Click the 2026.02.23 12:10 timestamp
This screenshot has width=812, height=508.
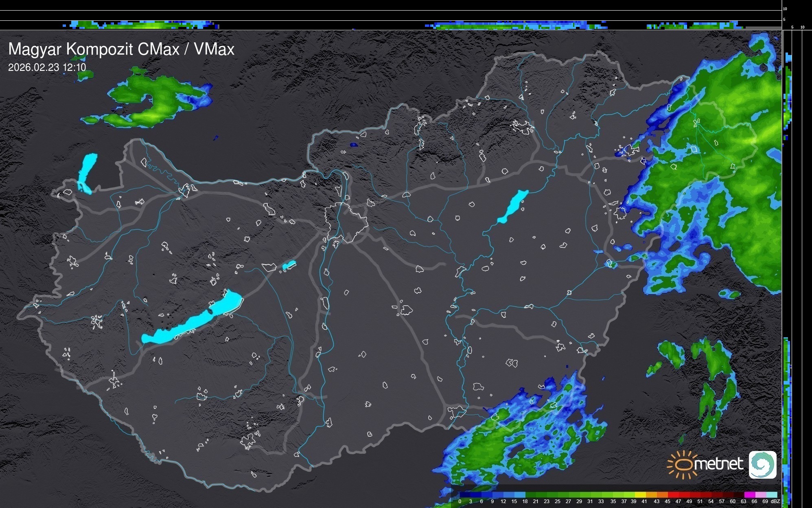47,67
